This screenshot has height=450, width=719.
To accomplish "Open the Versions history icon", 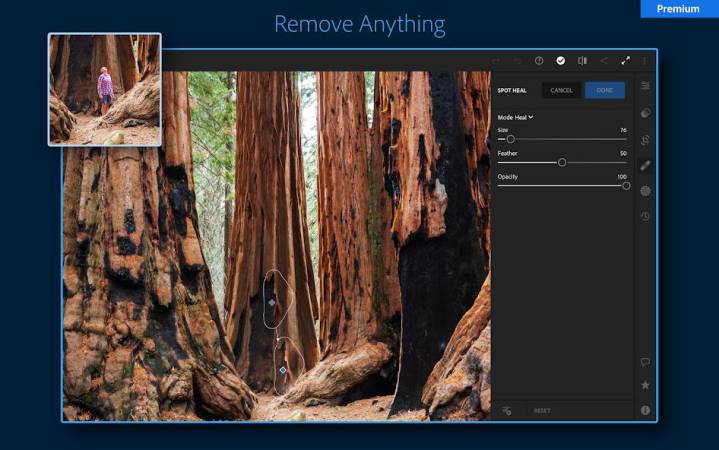I will click(x=645, y=216).
